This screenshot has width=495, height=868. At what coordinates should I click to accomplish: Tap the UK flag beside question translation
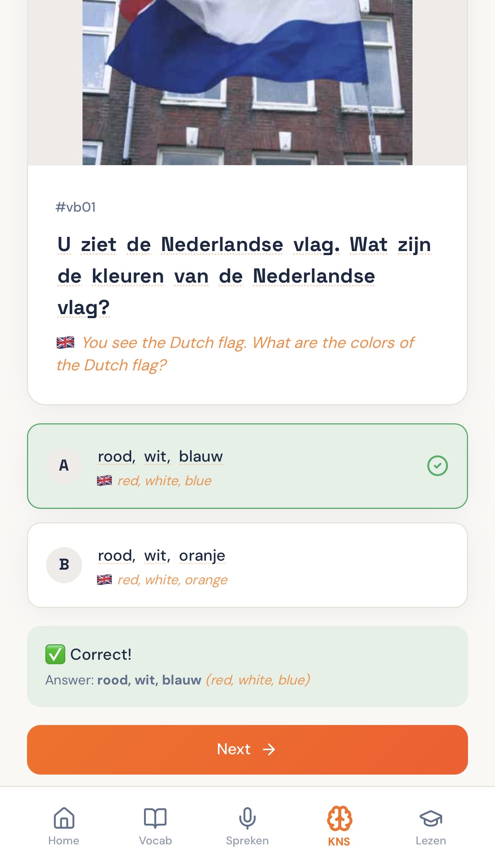66,343
